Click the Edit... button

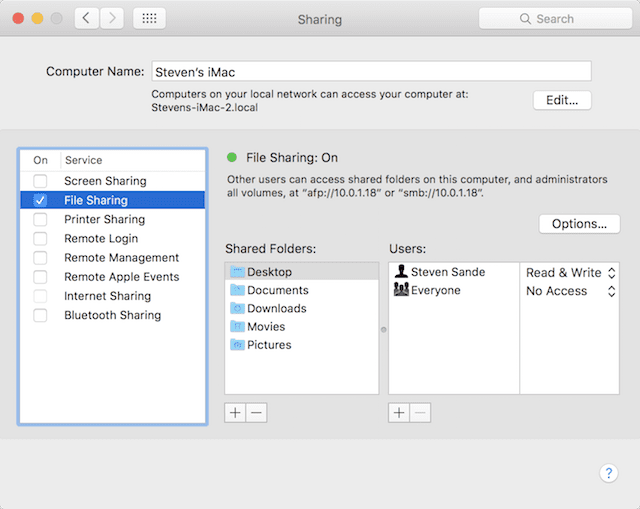pyautogui.click(x=562, y=100)
